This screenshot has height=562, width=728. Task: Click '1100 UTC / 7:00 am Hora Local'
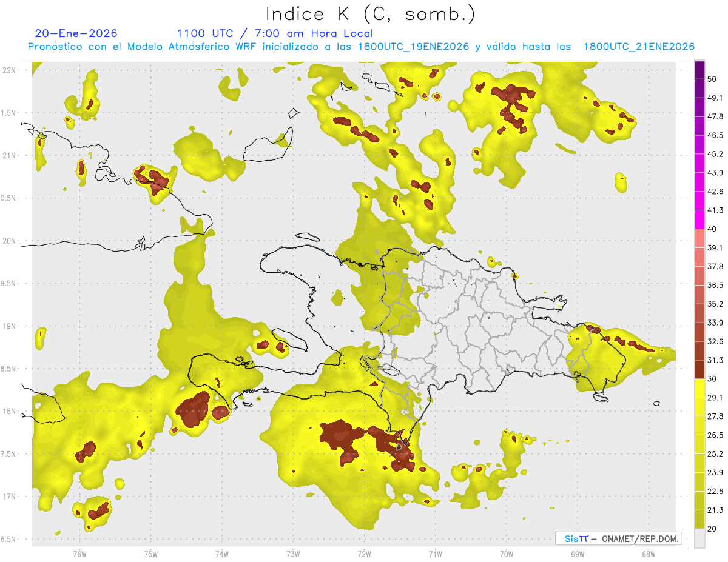[x=275, y=33]
